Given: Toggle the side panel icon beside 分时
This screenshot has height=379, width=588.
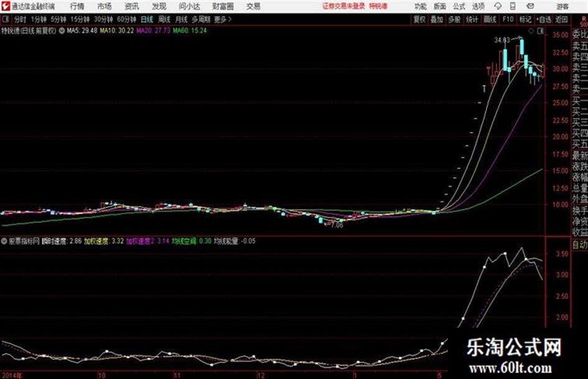Looking at the screenshot, I should point(6,19).
